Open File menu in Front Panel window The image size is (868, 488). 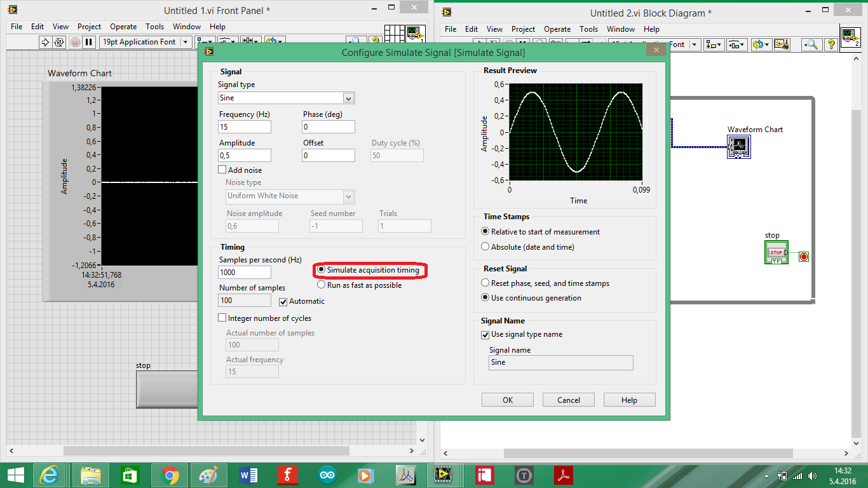(x=17, y=27)
